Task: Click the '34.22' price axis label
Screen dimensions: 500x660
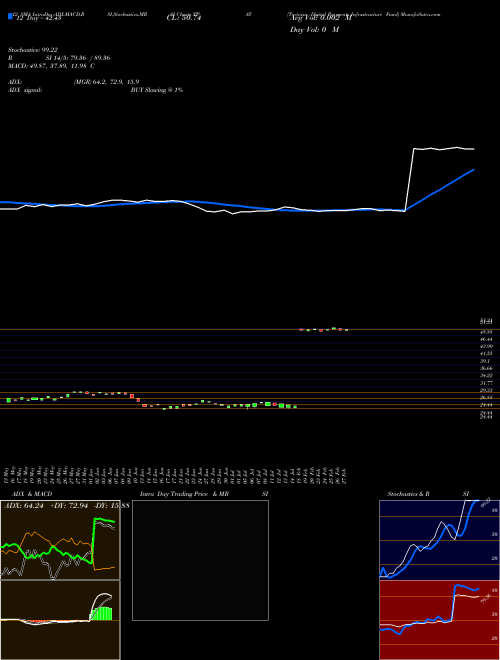Action: 486,375
